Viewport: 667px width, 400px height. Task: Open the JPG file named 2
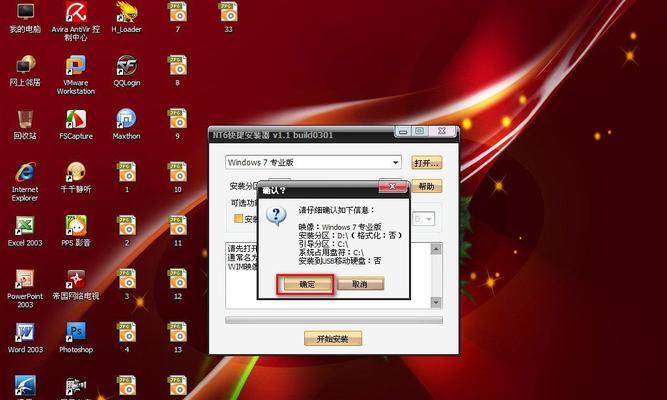[127, 231]
